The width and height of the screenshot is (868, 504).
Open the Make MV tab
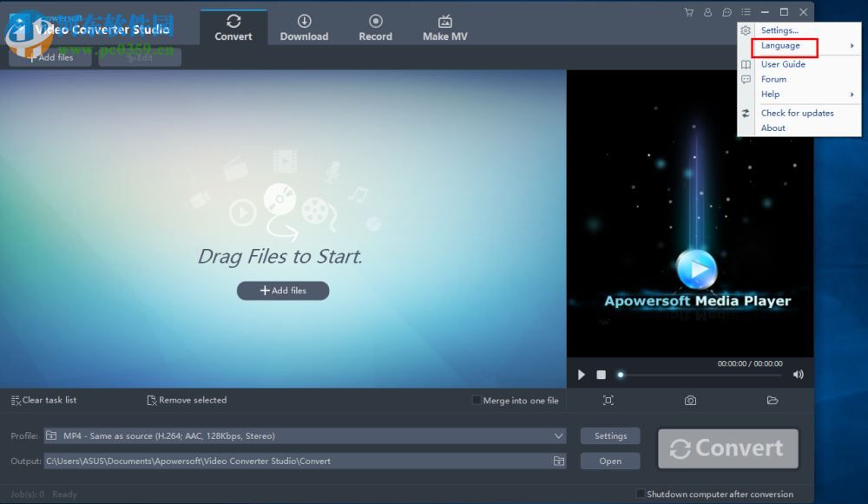[x=444, y=28]
